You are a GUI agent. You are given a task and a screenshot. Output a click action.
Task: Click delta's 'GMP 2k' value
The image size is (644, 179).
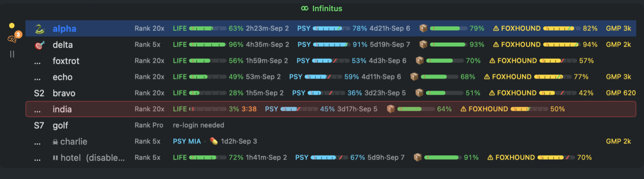pyautogui.click(x=619, y=44)
